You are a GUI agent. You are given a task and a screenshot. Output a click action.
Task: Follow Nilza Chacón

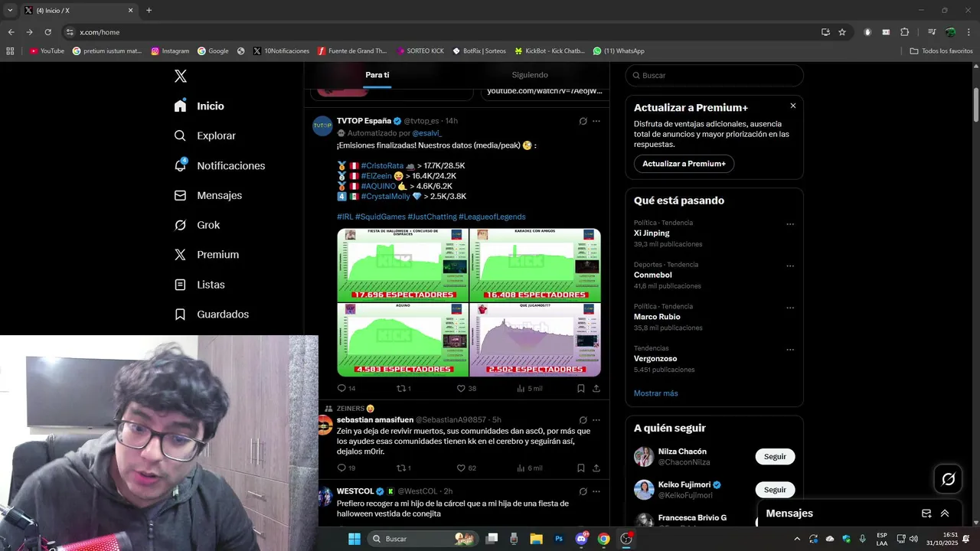click(x=775, y=457)
